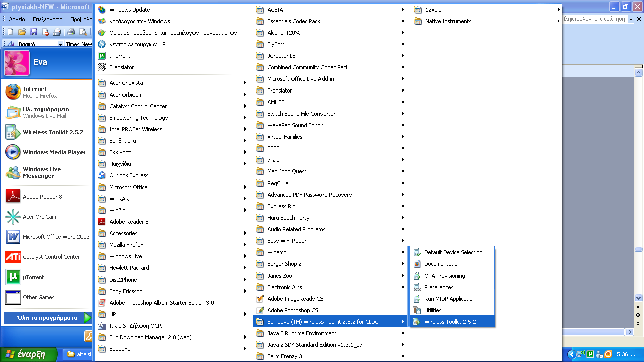The image size is (644, 362).
Task: Open Κέντρο λειτουργιών HP
Action: click(172, 44)
